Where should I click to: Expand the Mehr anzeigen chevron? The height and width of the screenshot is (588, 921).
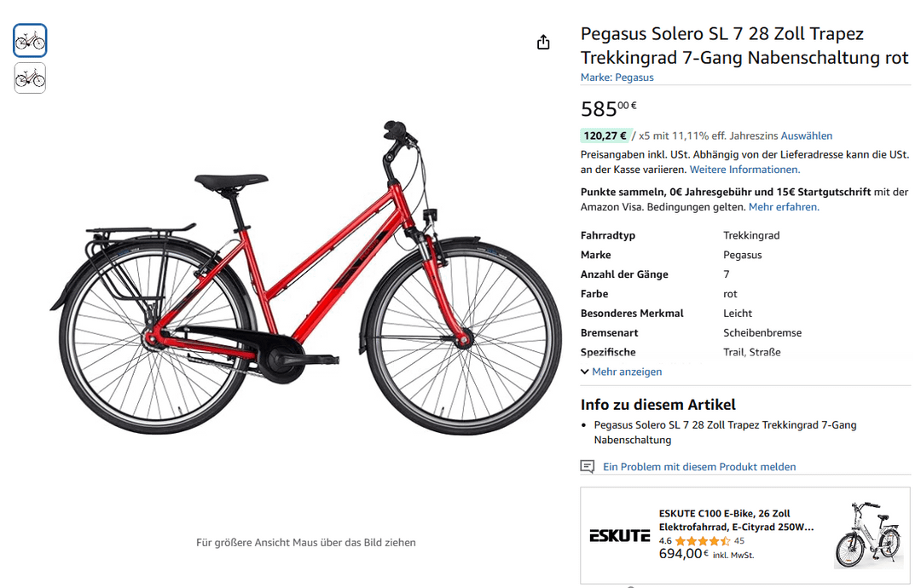pos(584,372)
